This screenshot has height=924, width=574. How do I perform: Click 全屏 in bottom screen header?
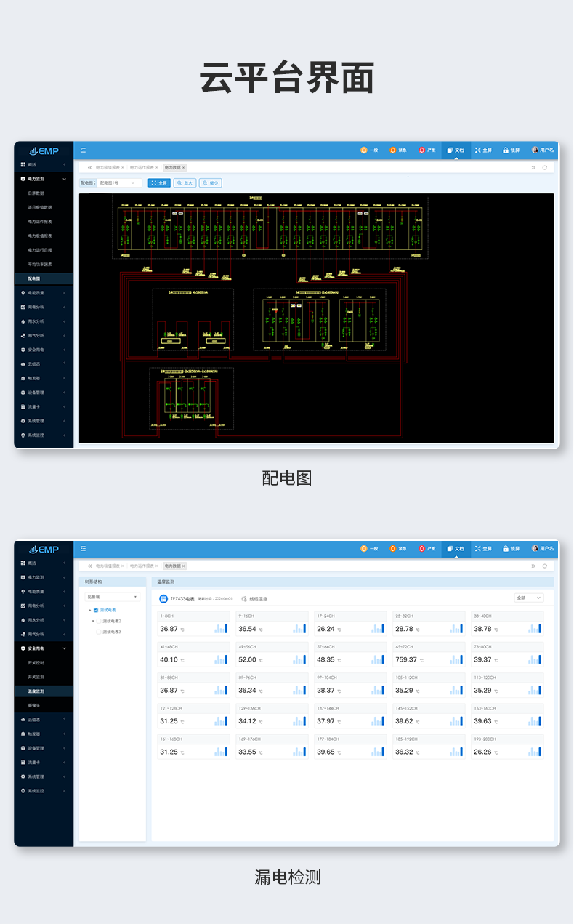pos(483,549)
